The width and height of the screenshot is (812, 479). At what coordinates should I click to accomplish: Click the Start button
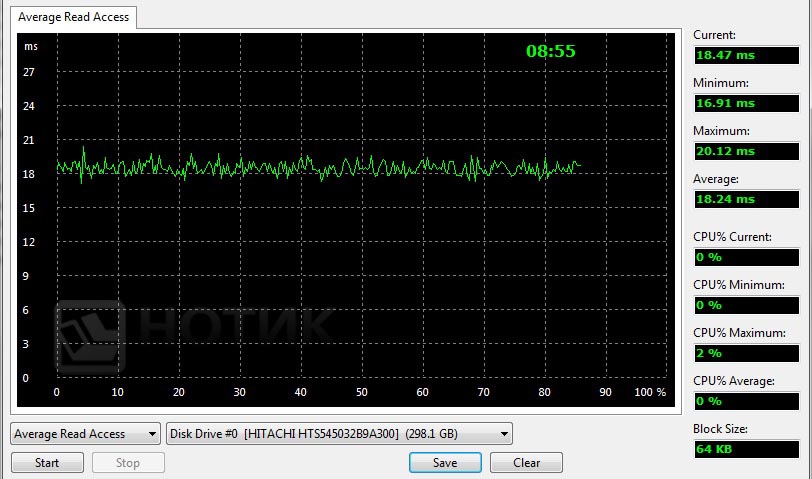[x=47, y=462]
